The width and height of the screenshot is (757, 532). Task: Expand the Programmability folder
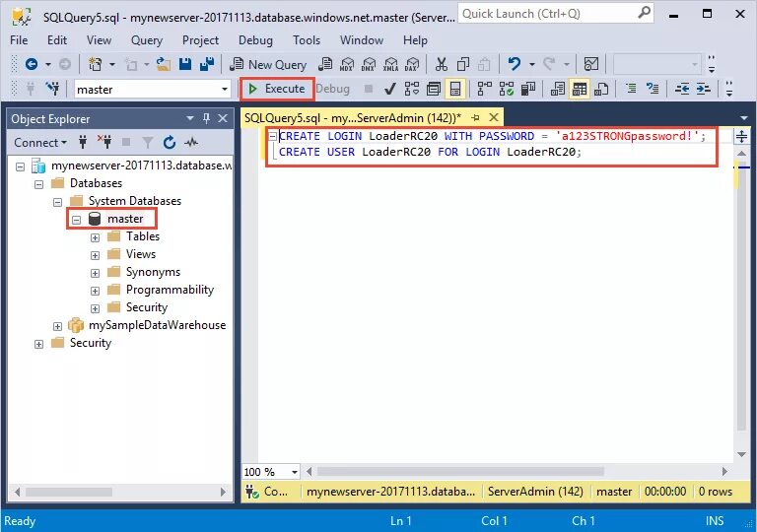pyautogui.click(x=95, y=291)
